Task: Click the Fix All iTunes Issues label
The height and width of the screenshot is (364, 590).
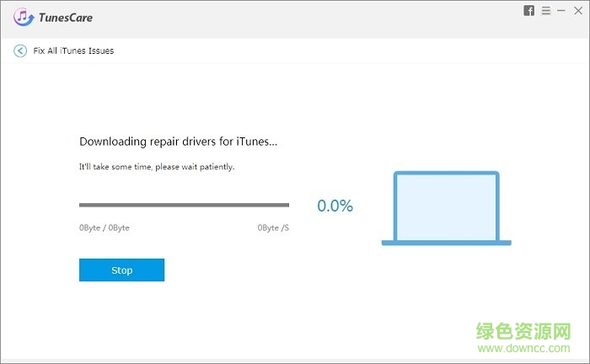Action: pyautogui.click(x=73, y=51)
